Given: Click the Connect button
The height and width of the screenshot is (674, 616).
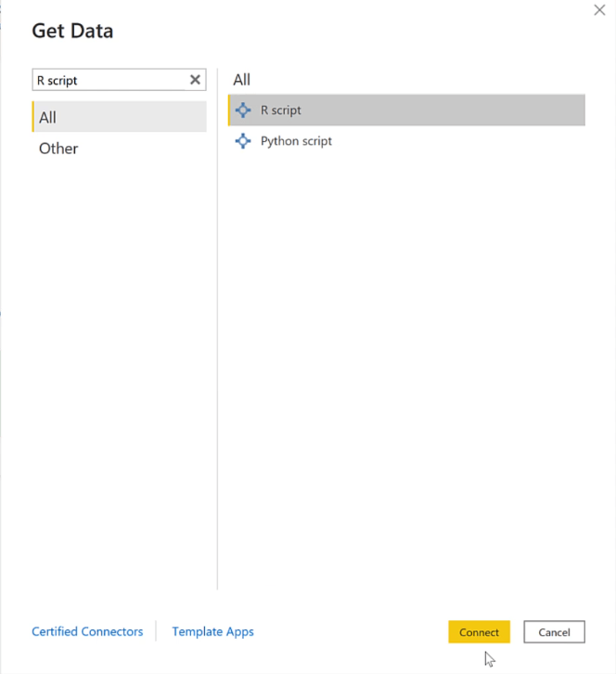Looking at the screenshot, I should tap(479, 632).
